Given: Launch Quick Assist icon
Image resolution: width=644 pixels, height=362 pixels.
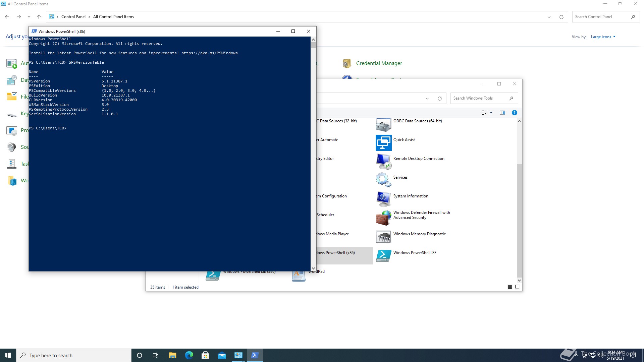Looking at the screenshot, I should tap(383, 143).
